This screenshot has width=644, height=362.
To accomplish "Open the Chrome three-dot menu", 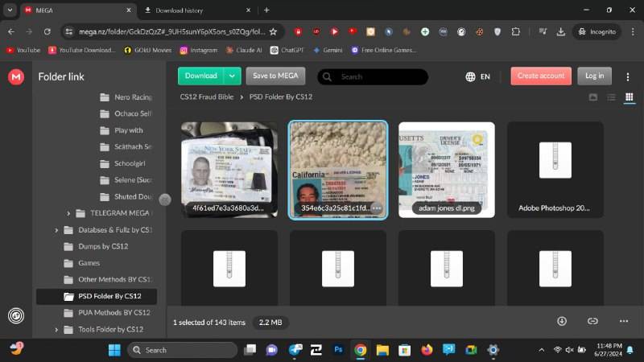I will [x=633, y=31].
